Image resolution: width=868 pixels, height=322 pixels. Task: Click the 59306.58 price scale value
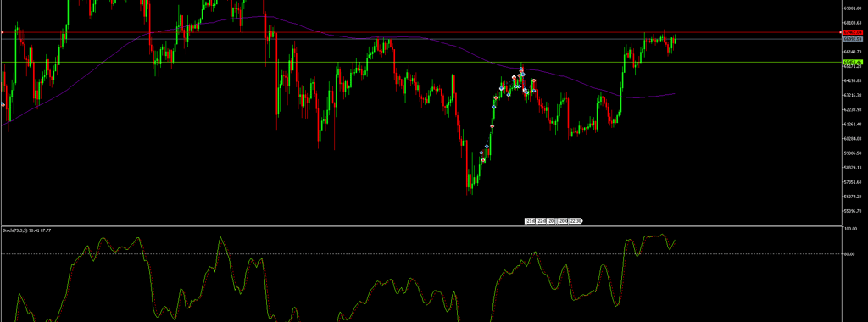pyautogui.click(x=853, y=153)
